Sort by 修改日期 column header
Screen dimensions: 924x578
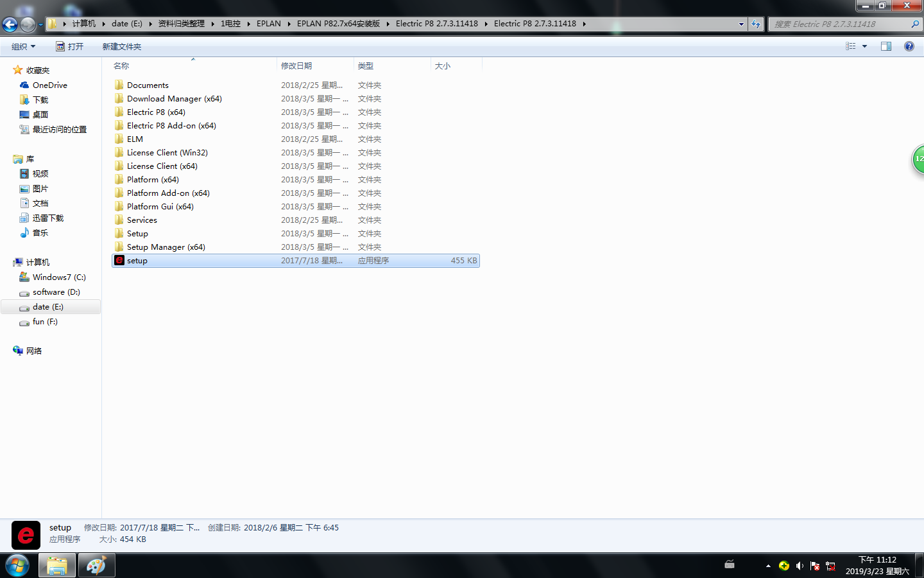click(x=296, y=66)
